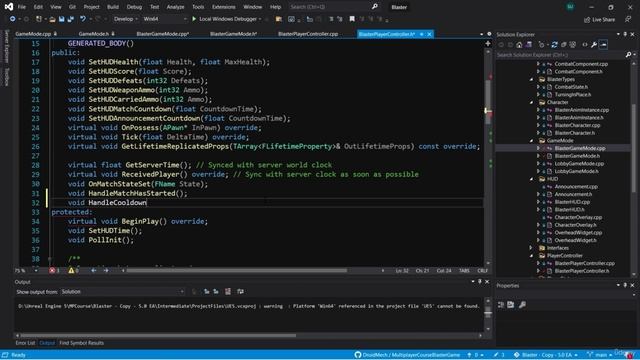The height and width of the screenshot is (360, 640).
Task: Switch to BlasterPlayerController.cpp tab
Action: click(308, 34)
